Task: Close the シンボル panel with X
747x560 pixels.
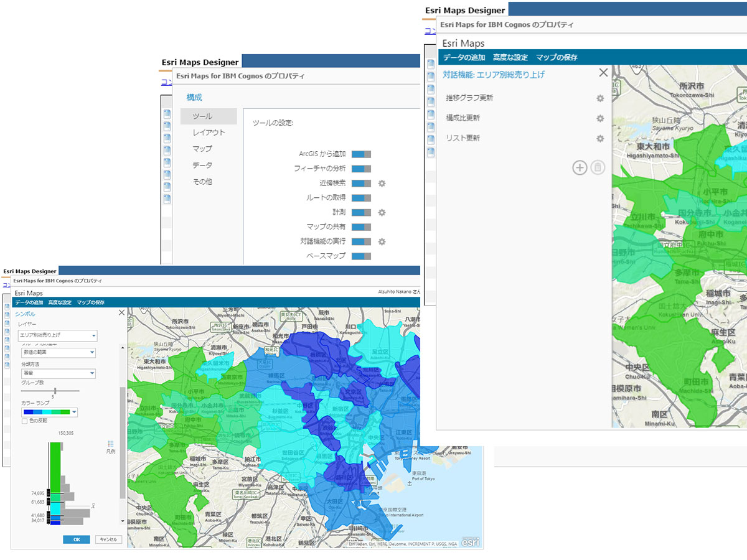Action: 121,313
